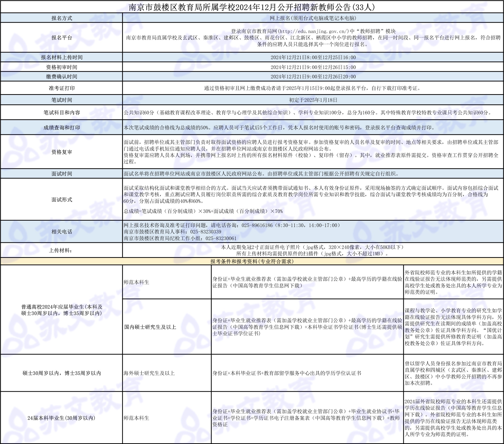Click the 公共知识60分 exam content cell
This screenshot has width=504, height=444.
coord(313,113)
